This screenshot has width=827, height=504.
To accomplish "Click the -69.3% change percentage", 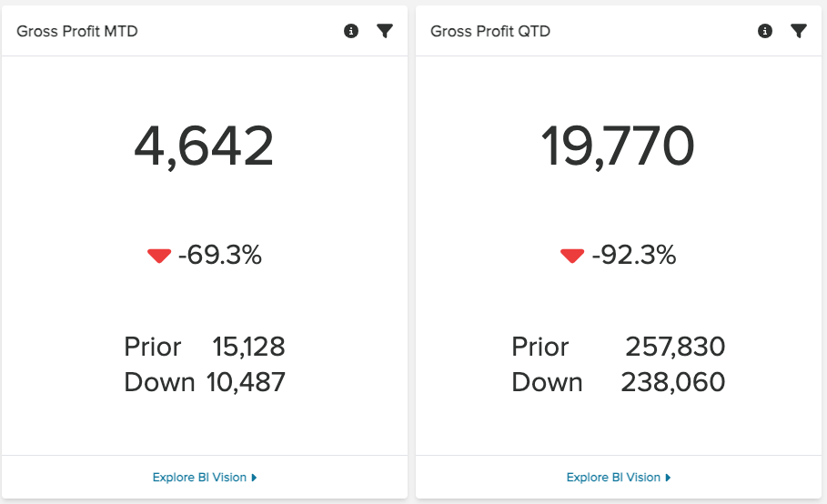I will point(220,256).
